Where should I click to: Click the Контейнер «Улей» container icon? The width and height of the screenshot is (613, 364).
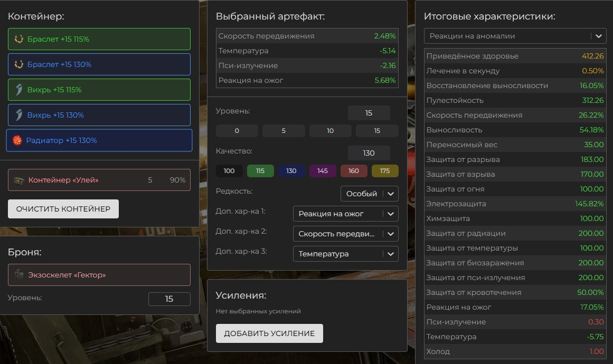pos(19,180)
